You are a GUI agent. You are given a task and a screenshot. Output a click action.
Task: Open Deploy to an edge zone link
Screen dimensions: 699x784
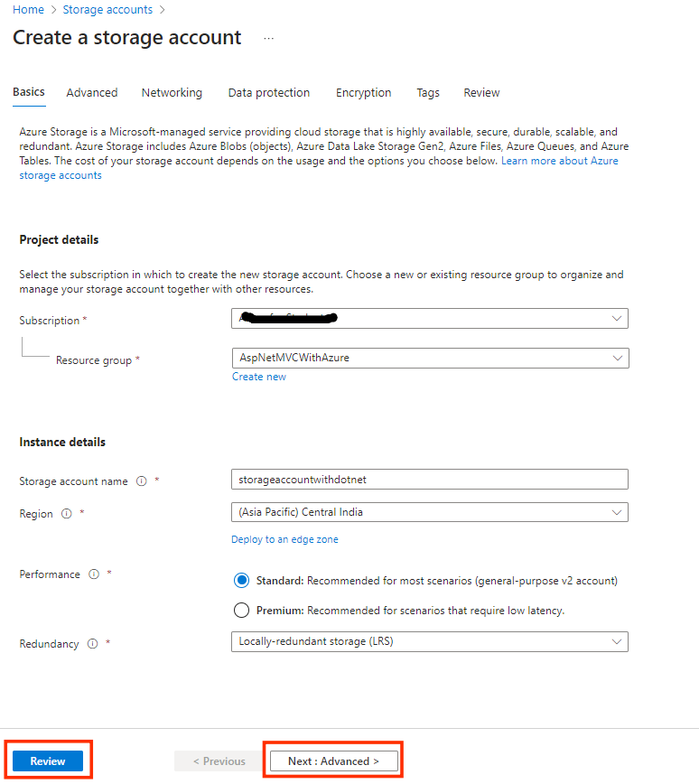tap(284, 539)
